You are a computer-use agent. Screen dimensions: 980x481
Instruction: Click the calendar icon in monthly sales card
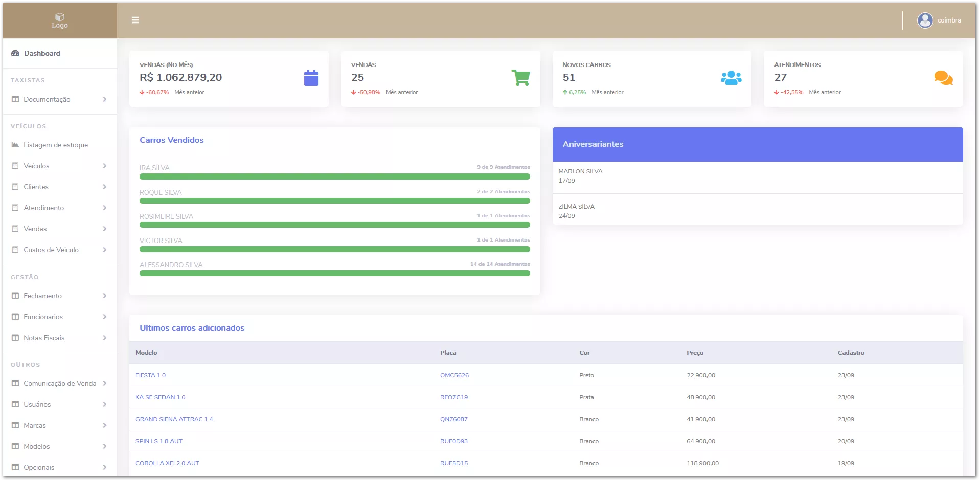pos(311,78)
